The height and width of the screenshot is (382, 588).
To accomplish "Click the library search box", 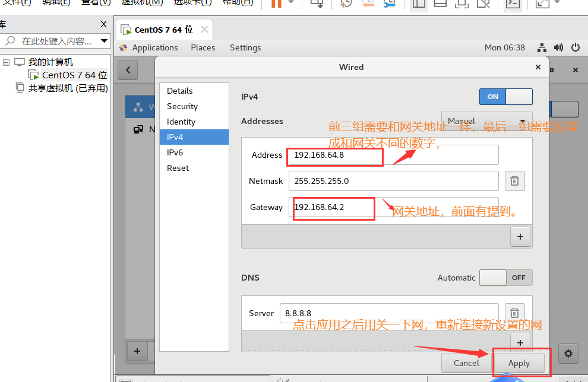I will pyautogui.click(x=56, y=41).
